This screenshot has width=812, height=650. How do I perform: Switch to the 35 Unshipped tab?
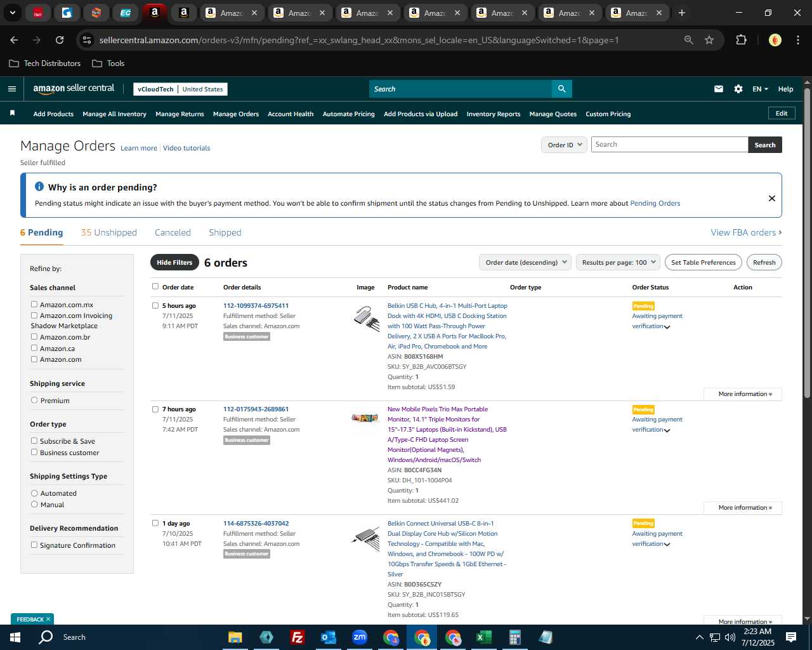(x=108, y=232)
